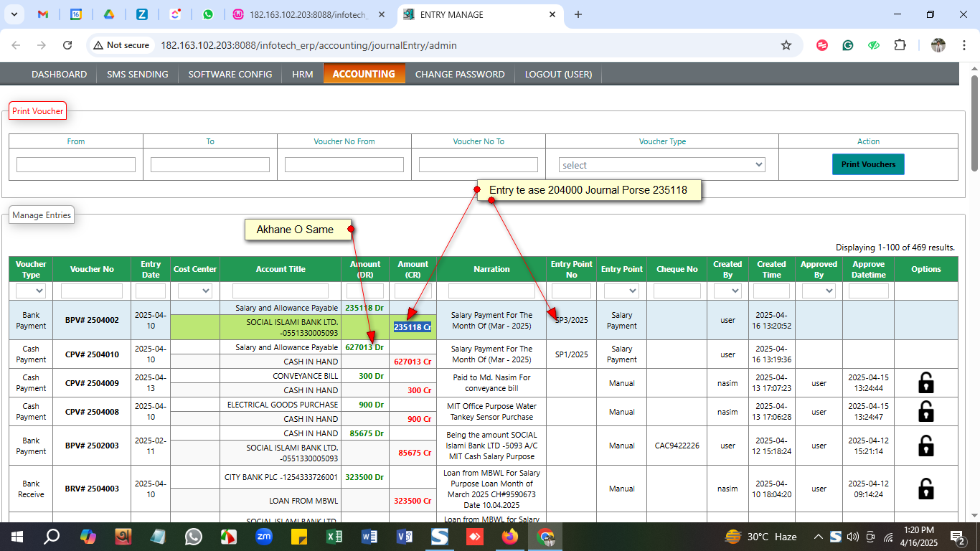The width and height of the screenshot is (980, 551).
Task: Expand the Voucher Type select dropdown
Action: (x=661, y=165)
